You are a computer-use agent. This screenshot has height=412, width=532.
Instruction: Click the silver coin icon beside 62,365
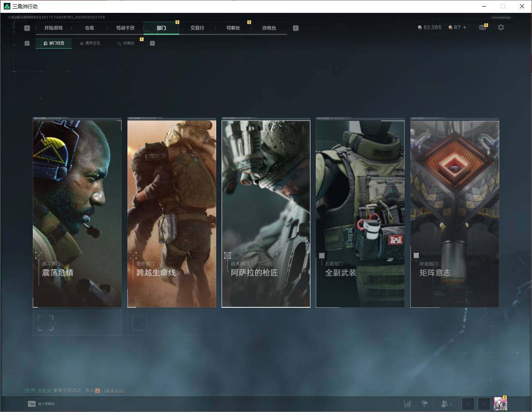point(420,27)
